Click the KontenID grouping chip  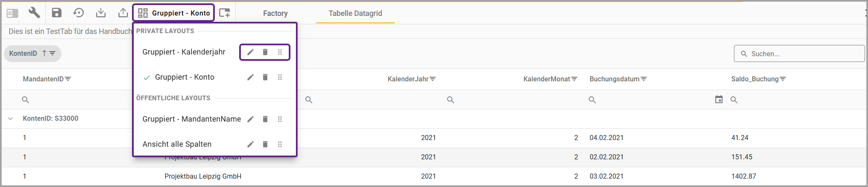tap(32, 54)
